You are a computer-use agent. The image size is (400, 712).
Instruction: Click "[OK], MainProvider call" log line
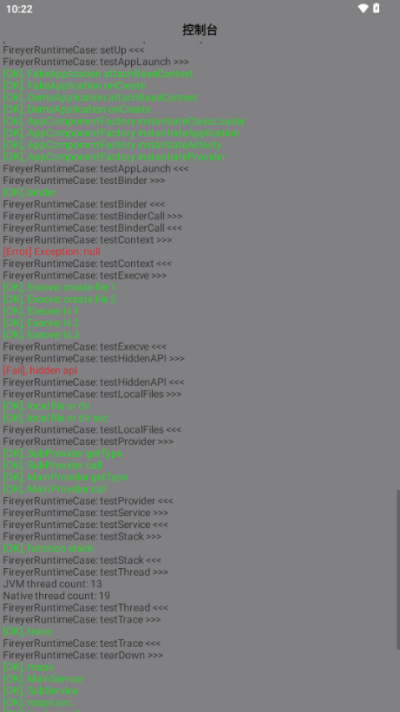click(55, 489)
